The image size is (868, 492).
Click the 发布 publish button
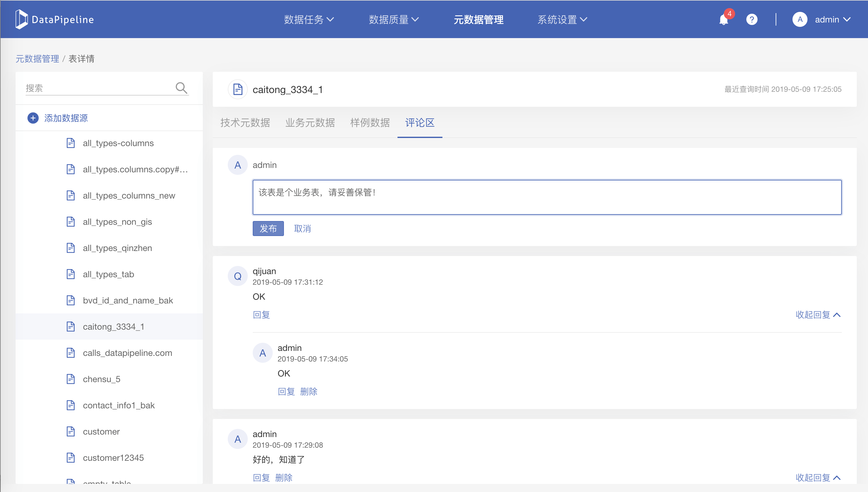(x=268, y=229)
